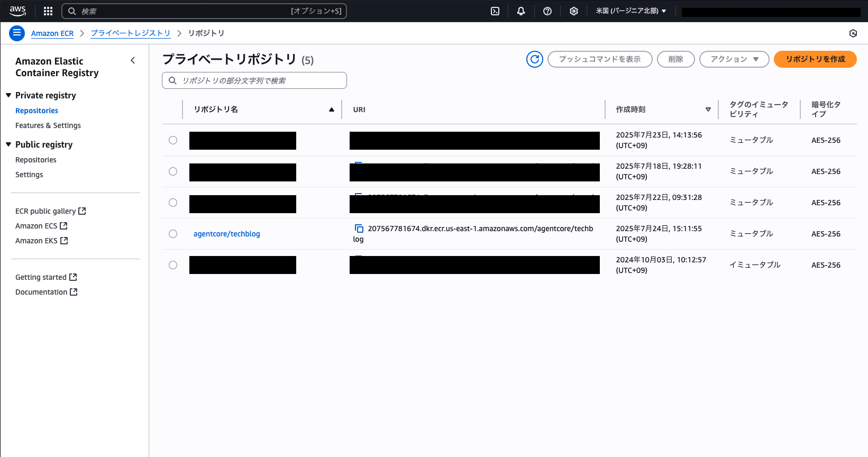
Task: Go to プライベートレジストリ breadcrumb
Action: click(131, 33)
